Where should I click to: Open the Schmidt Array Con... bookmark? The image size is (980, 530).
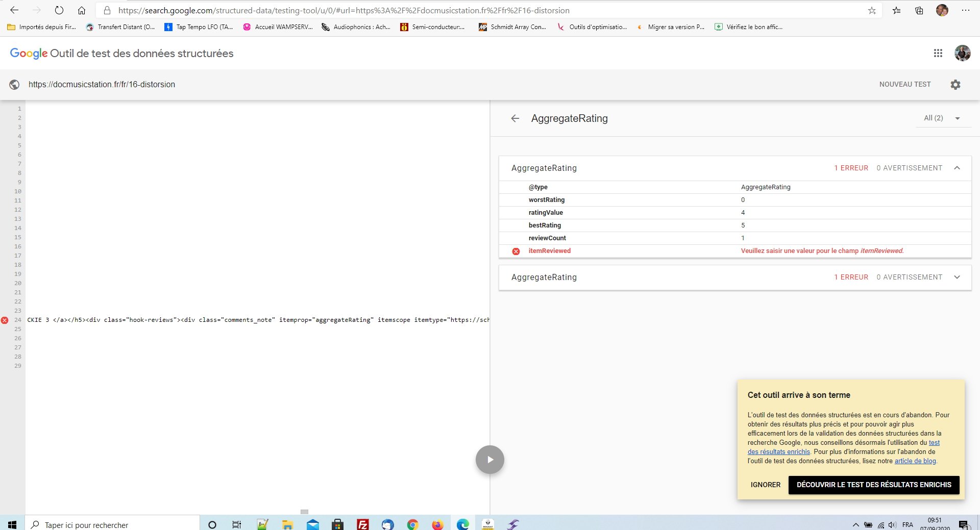(512, 27)
